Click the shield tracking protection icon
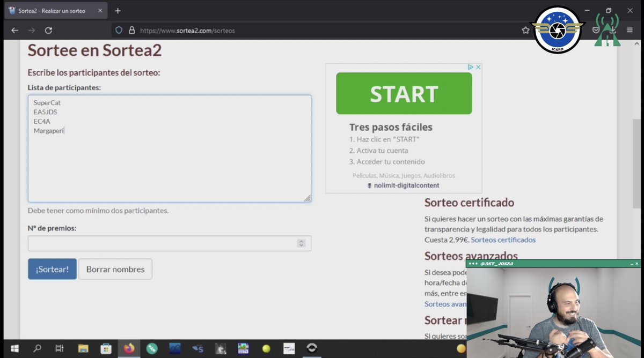Screen dimensions: 644x358 119,31
